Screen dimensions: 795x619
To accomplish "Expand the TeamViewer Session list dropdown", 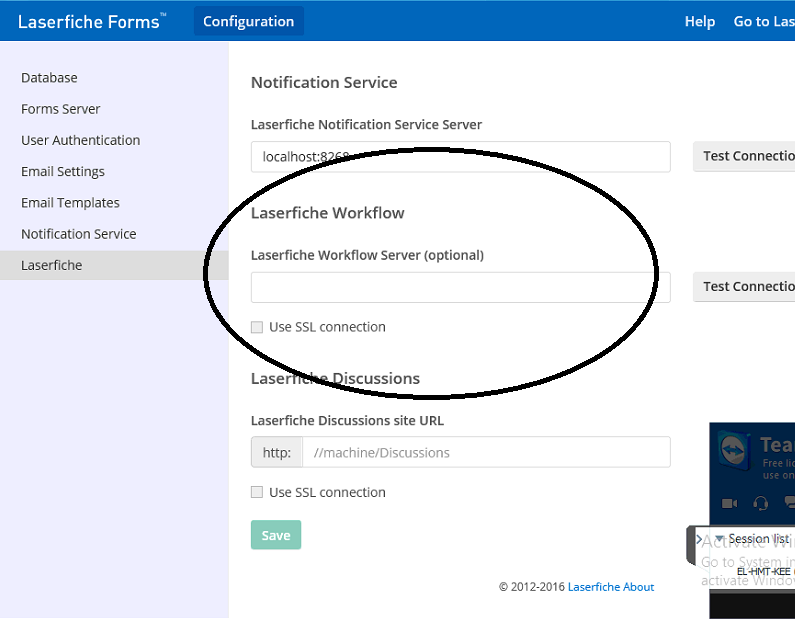I will pyautogui.click(x=719, y=538).
